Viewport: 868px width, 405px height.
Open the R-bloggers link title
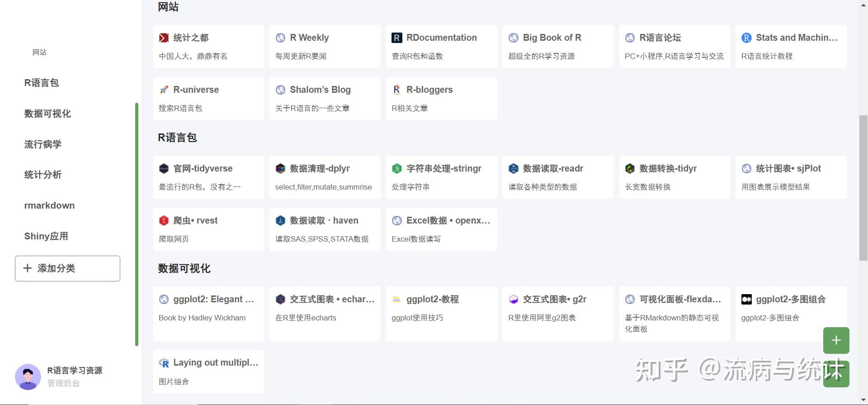[x=429, y=90]
